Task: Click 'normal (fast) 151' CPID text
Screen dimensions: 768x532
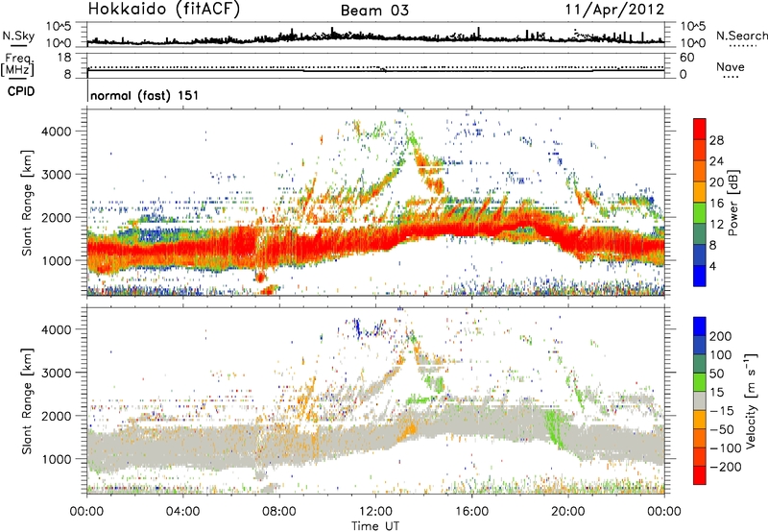Action: tap(145, 95)
